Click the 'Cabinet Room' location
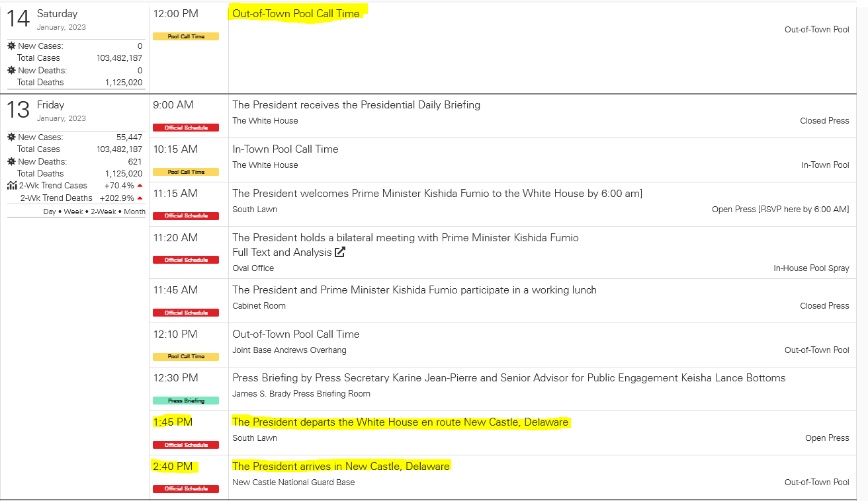Viewport: 868px width, 501px height. click(259, 306)
